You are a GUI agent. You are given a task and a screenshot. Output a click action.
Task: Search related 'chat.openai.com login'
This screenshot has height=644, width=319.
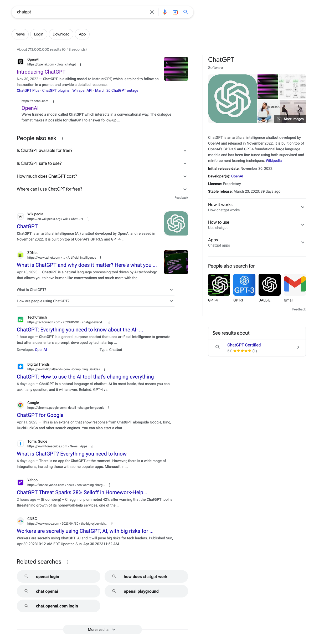pos(59,606)
